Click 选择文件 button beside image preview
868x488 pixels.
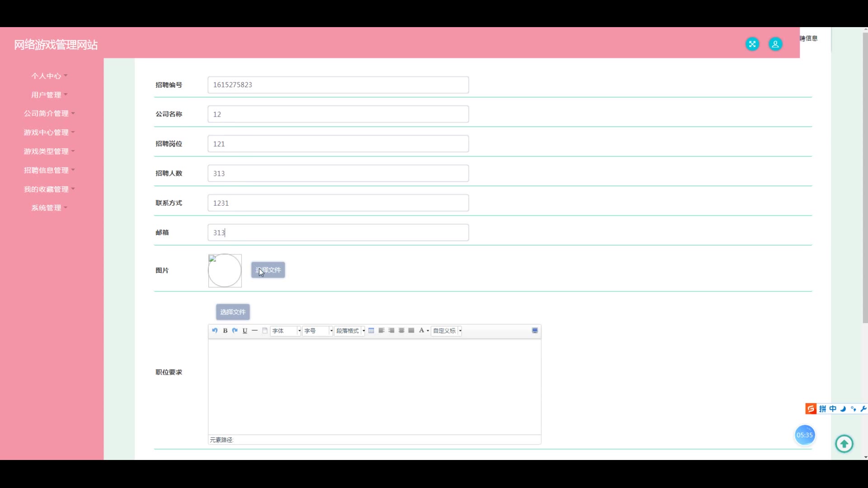point(268,270)
